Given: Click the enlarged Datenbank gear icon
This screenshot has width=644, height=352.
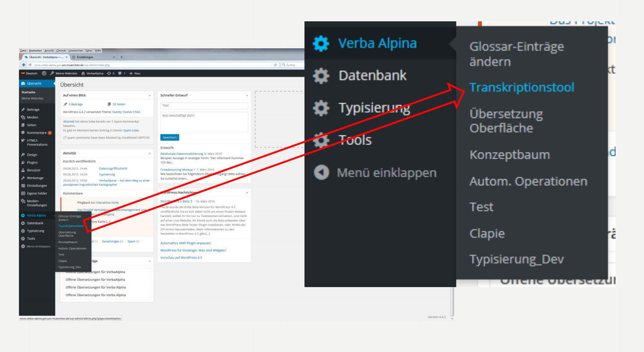Looking at the screenshot, I should [x=322, y=76].
